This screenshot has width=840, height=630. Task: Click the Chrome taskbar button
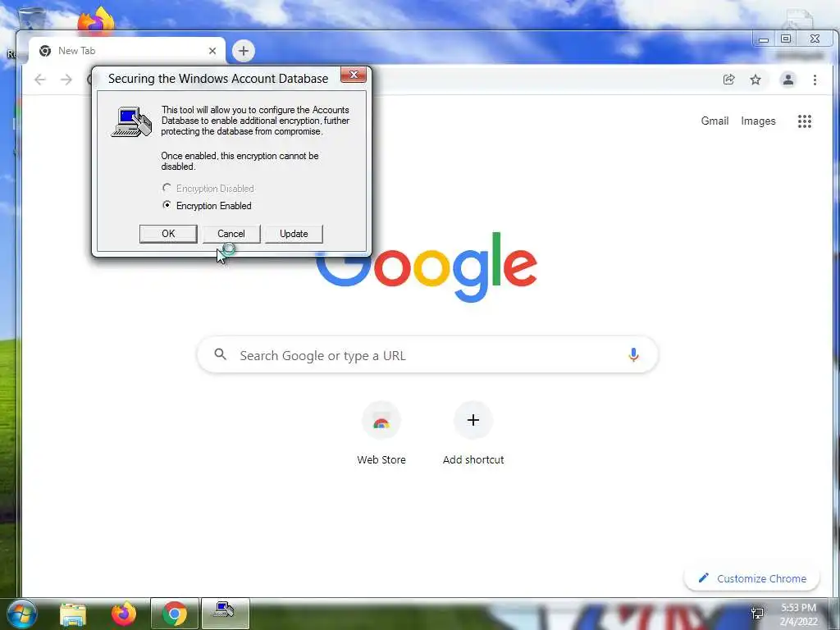click(x=174, y=614)
